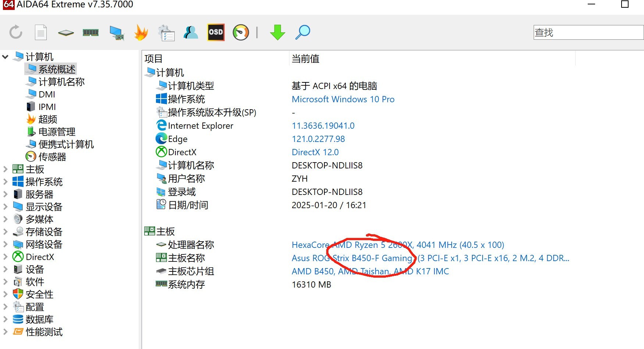This screenshot has width=644, height=349.
Task: Select the 主板芯片组 row label
Action: click(x=191, y=271)
